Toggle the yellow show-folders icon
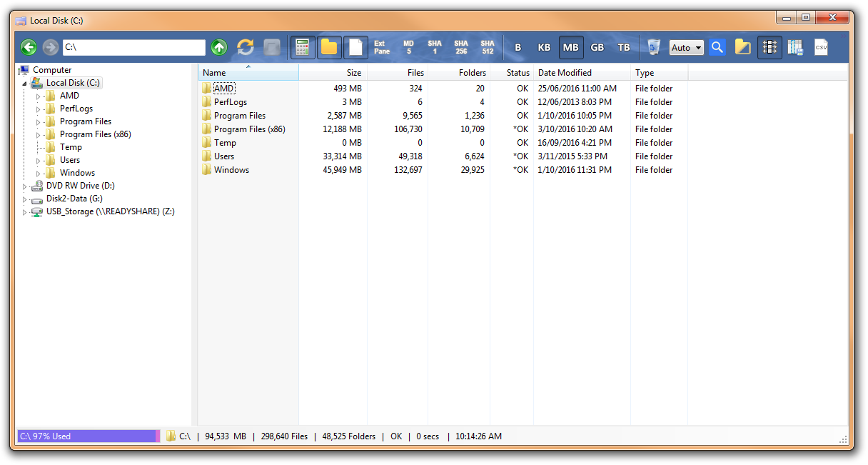This screenshot has height=465, width=868. pyautogui.click(x=329, y=47)
